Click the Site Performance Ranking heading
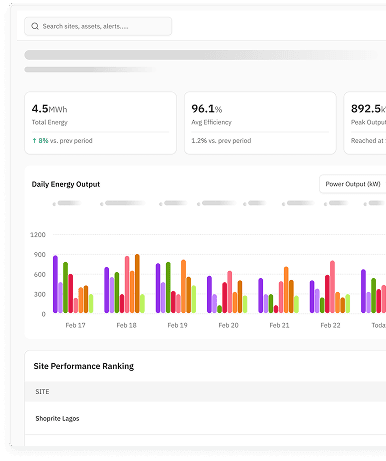Viewport: 386px width, 461px height. point(84,366)
